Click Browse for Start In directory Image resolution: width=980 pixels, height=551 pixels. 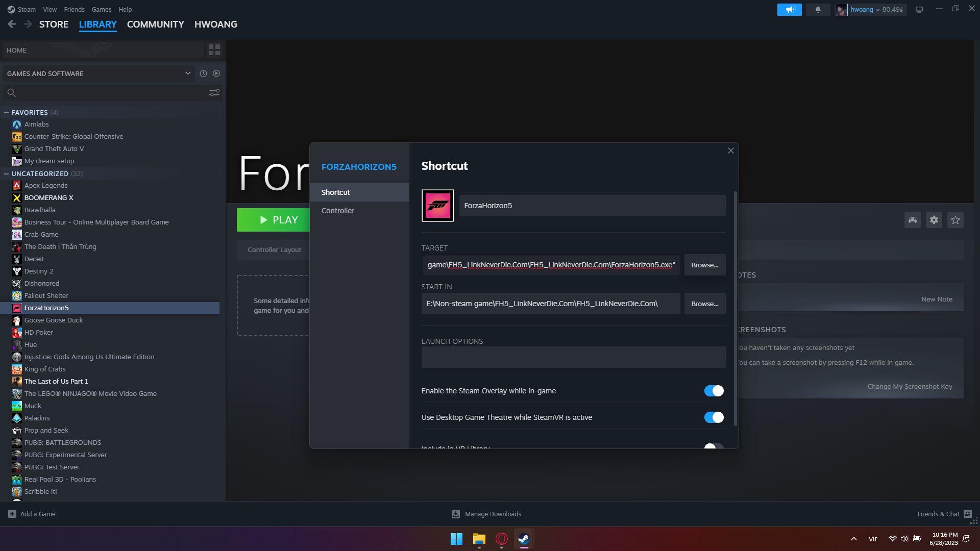(x=705, y=303)
